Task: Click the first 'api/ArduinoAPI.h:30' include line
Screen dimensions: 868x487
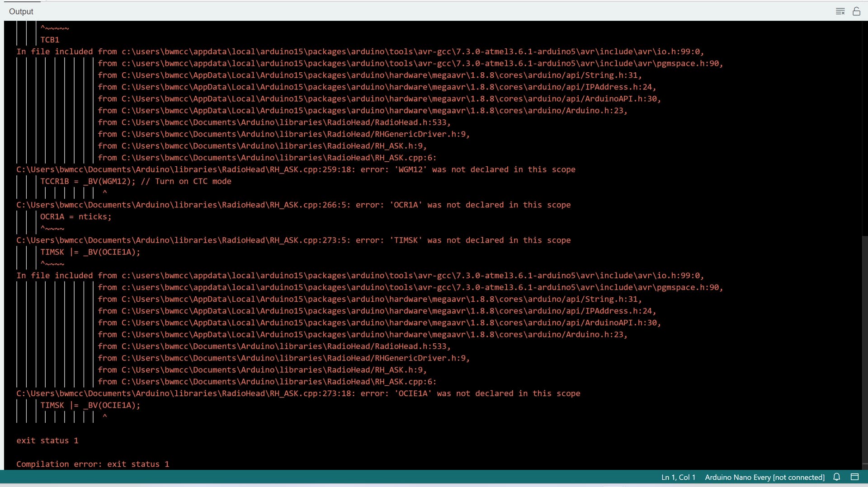Action: [x=379, y=98]
